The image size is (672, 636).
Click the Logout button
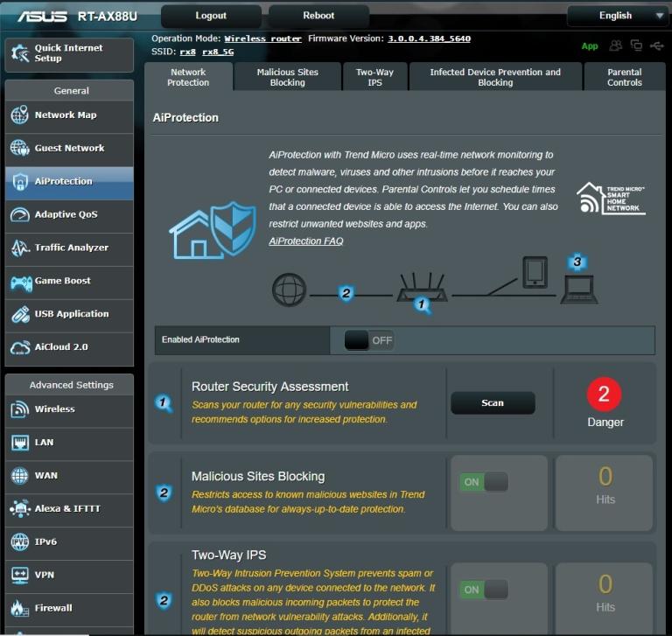point(211,16)
